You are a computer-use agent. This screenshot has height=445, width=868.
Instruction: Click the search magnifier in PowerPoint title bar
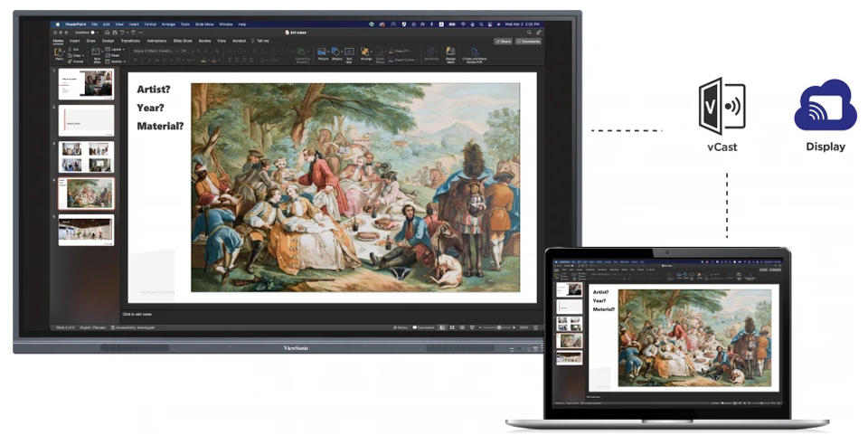(x=529, y=33)
